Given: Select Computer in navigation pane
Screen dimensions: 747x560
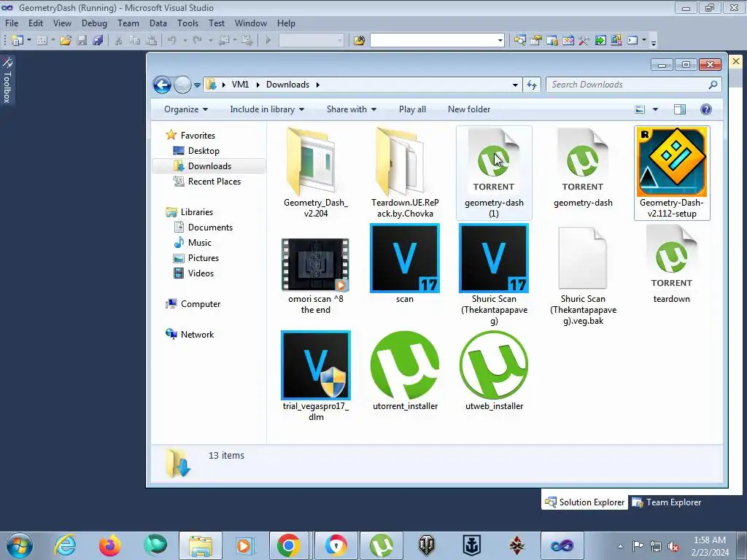Looking at the screenshot, I should click(x=200, y=304).
